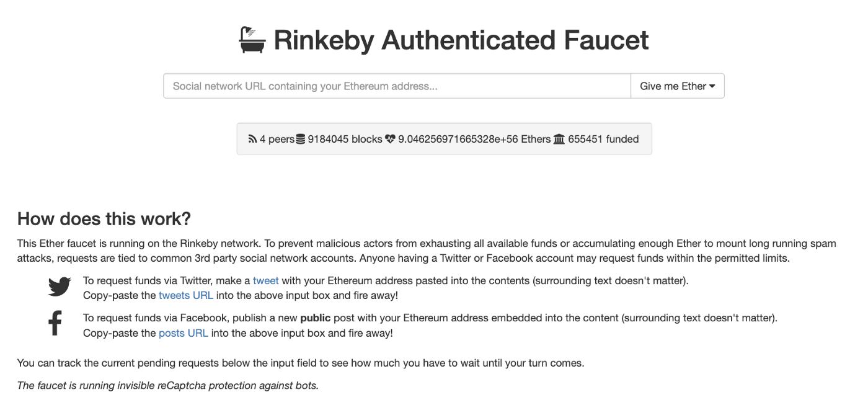Click the invisible reCaptcha protection notice
The image size is (868, 410).
168,385
